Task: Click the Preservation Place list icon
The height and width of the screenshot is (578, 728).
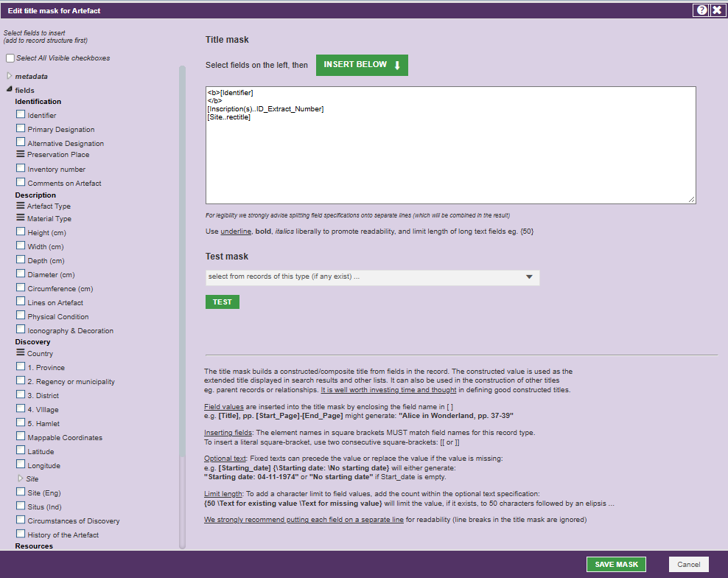Action: pyautogui.click(x=21, y=154)
